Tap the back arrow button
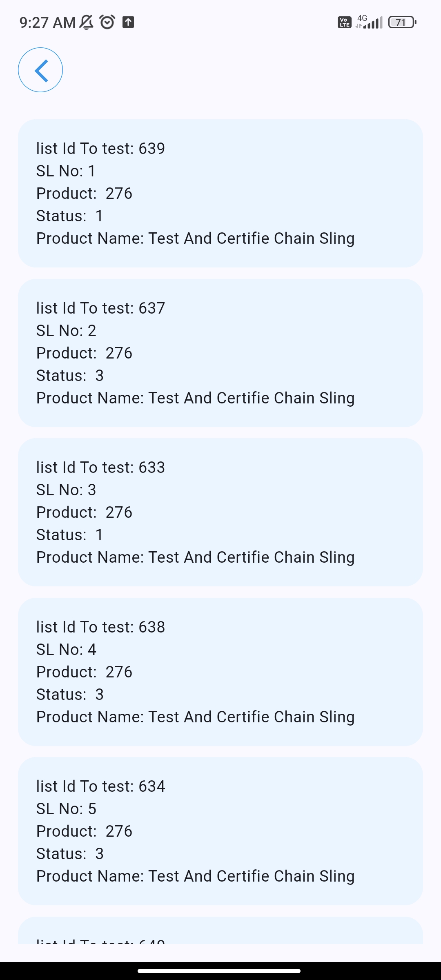 pos(40,70)
